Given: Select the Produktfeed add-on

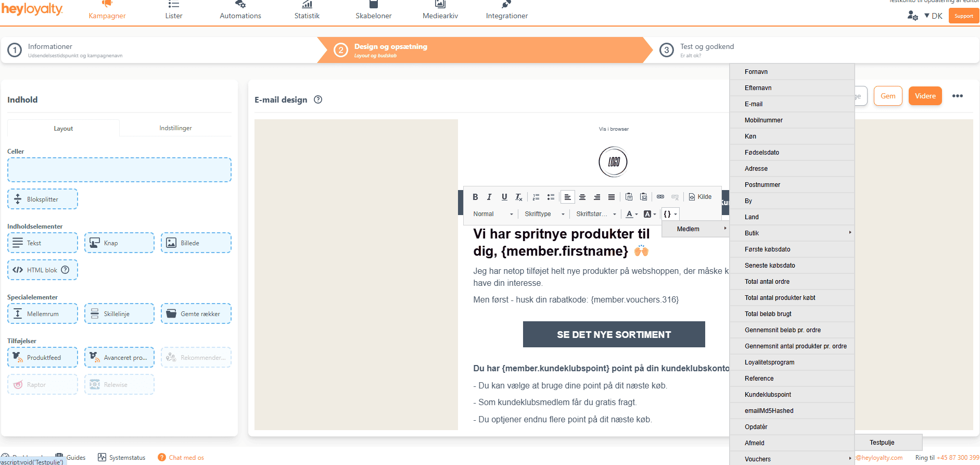Looking at the screenshot, I should point(43,357).
